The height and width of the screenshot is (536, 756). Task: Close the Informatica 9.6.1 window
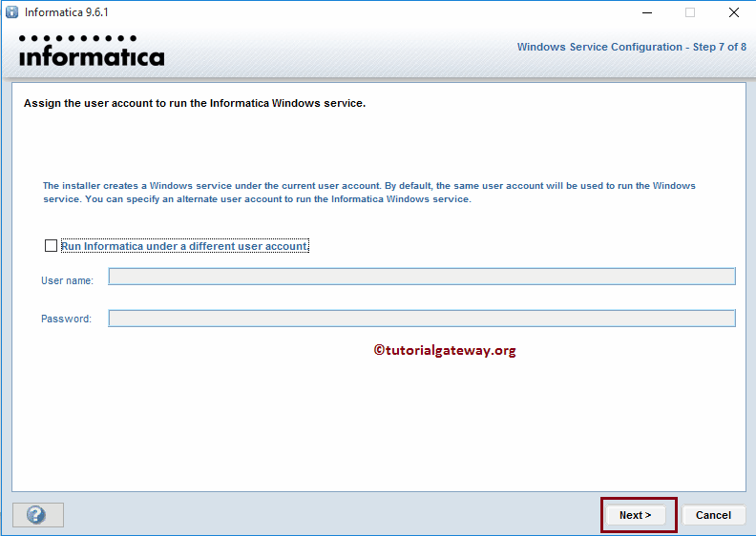point(734,12)
